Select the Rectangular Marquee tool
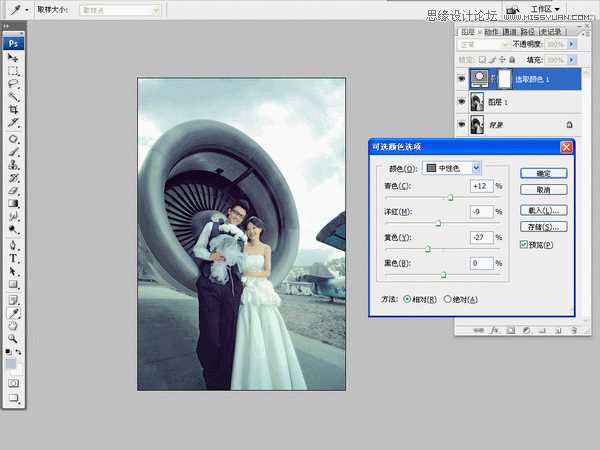This screenshot has height=450, width=600. [x=14, y=71]
